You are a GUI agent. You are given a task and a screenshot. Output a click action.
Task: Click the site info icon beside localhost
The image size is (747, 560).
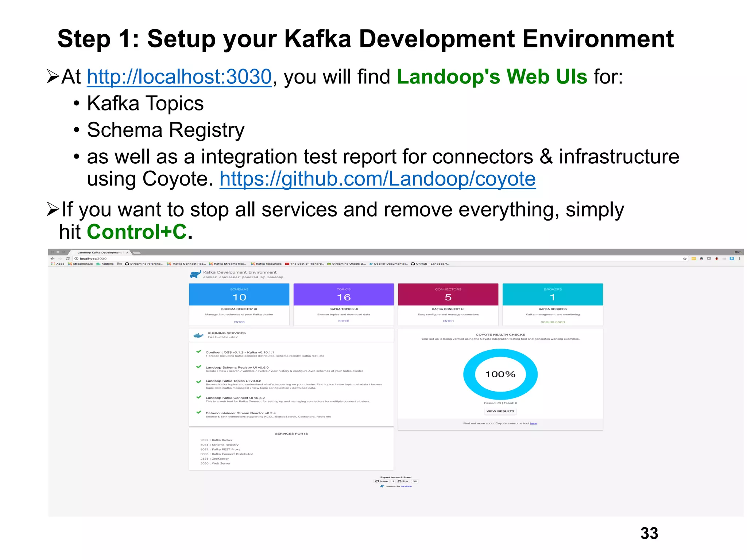(x=76, y=258)
